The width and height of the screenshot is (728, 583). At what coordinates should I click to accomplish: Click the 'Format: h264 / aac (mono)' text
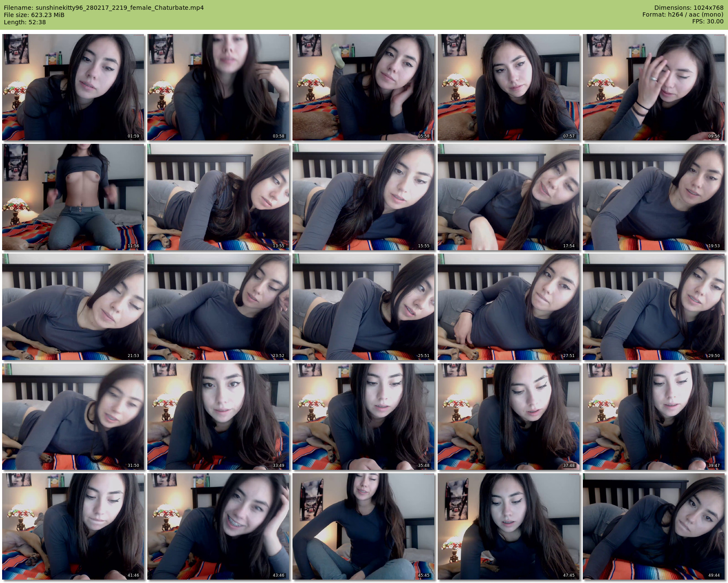tap(683, 14)
